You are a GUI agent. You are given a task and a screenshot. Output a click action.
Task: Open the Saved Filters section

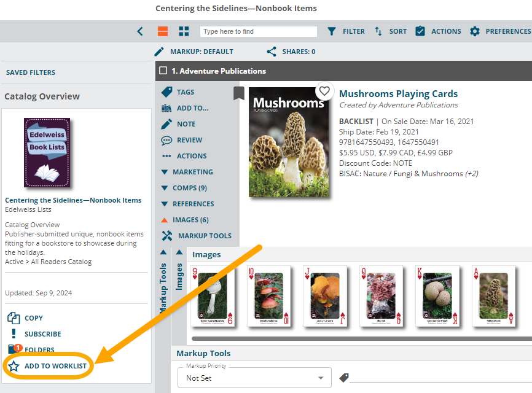point(31,72)
